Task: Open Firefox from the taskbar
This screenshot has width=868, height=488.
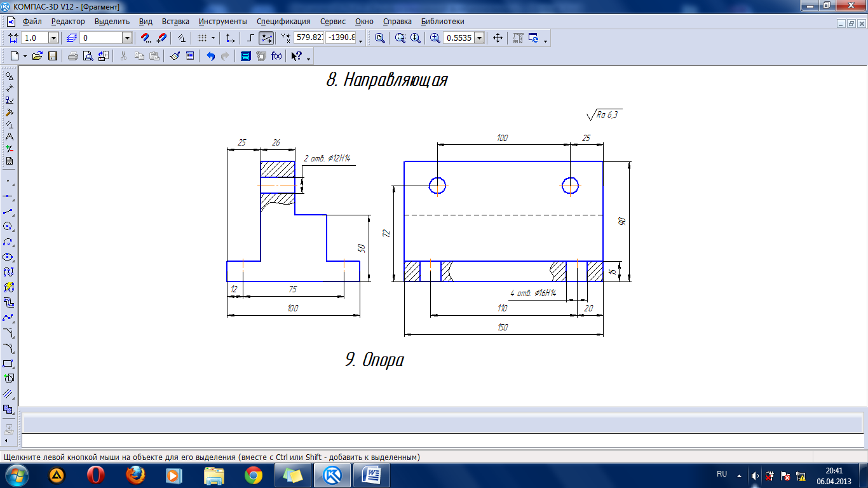Action: (135, 475)
